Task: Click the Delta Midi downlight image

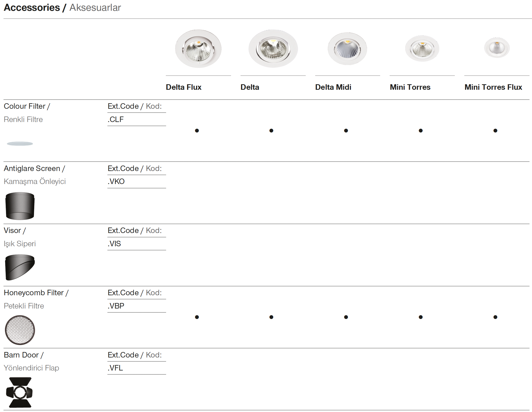Action: pos(347,49)
